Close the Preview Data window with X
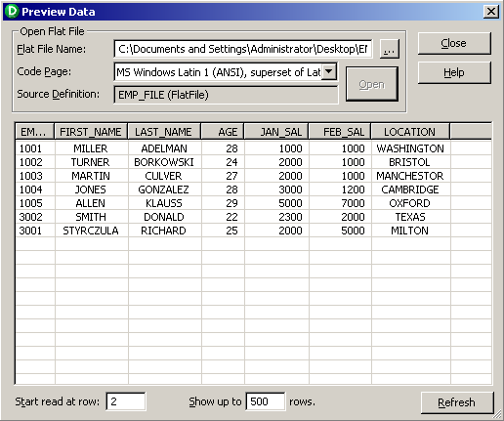The width and height of the screenshot is (504, 421). pos(491,12)
